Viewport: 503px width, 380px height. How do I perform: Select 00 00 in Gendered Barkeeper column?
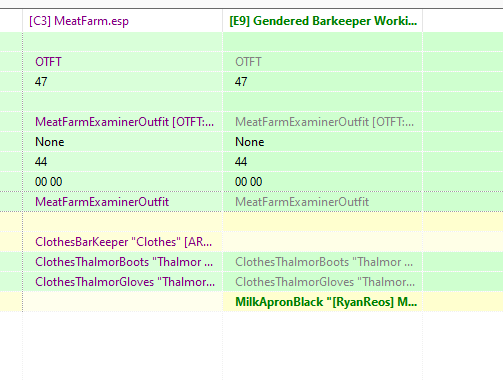(x=322, y=182)
